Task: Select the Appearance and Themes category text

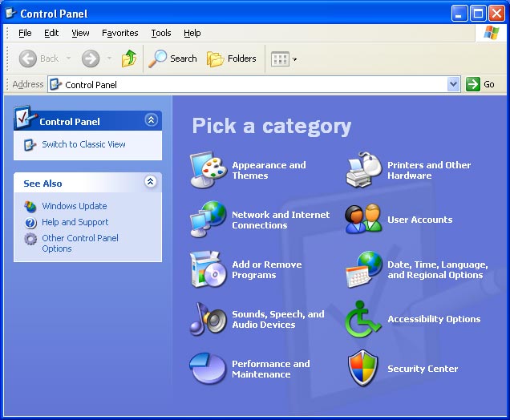Action: coord(269,171)
